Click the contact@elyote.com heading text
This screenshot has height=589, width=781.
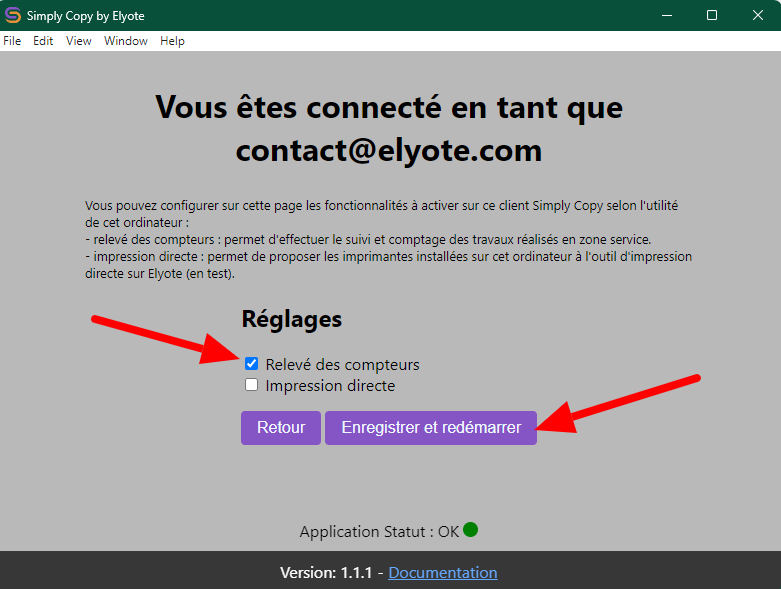(x=389, y=150)
